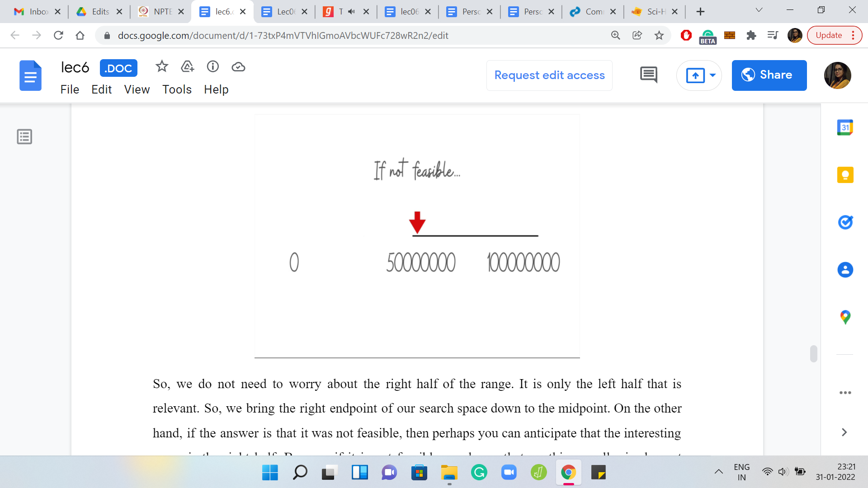Screen dimensions: 868x488
Task: Open the comment history icon
Action: 648,75
